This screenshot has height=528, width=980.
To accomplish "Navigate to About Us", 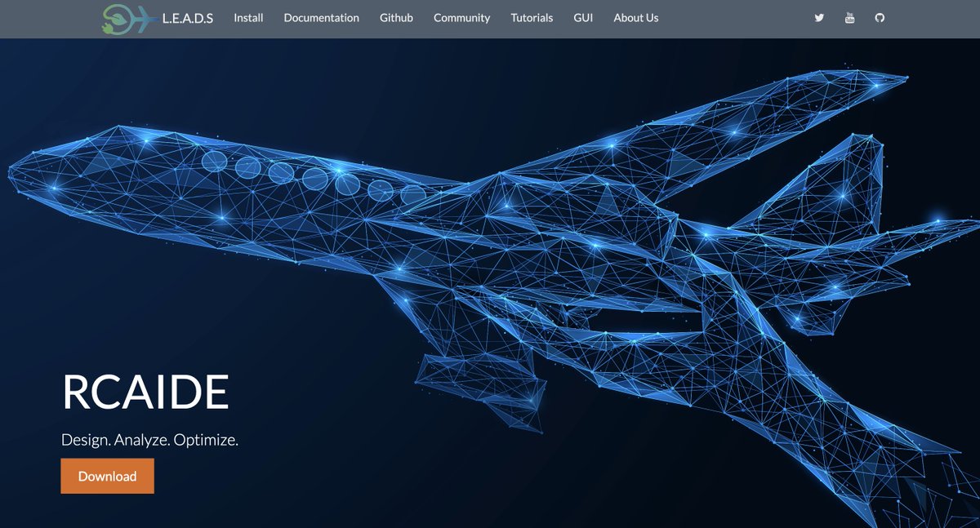I will point(635,18).
